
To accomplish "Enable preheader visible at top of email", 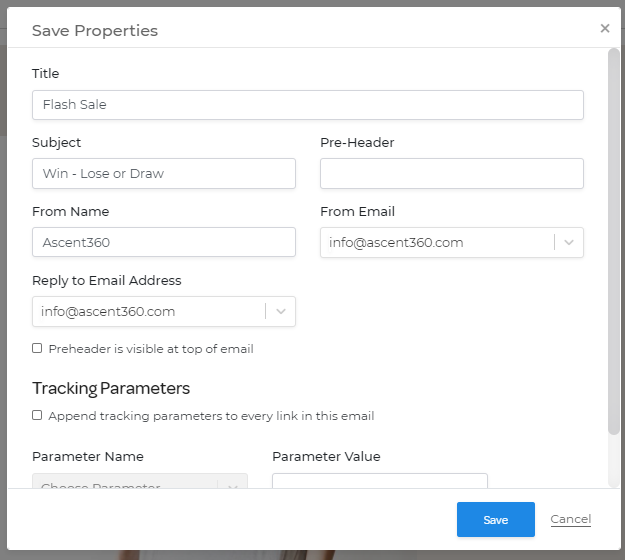I will click(37, 348).
